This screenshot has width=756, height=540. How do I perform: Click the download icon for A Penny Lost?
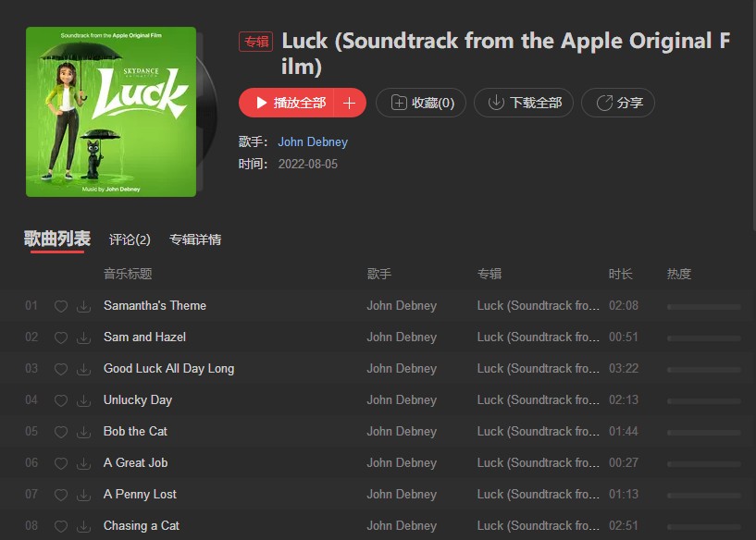[x=84, y=495]
